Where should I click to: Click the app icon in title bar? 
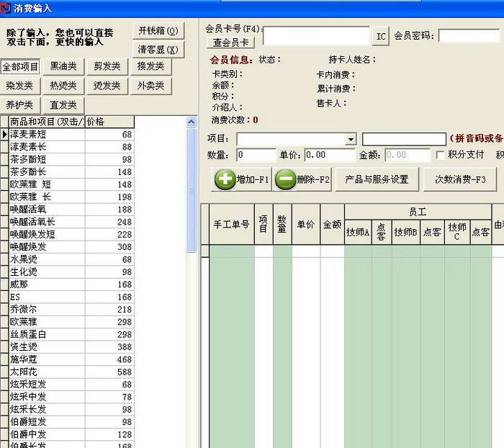[6, 8]
